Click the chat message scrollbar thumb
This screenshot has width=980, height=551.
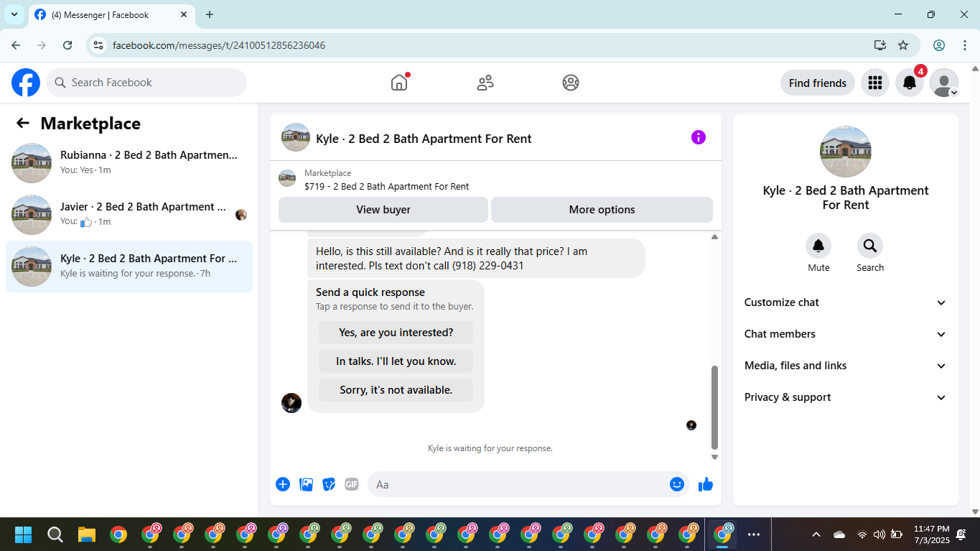tap(714, 407)
